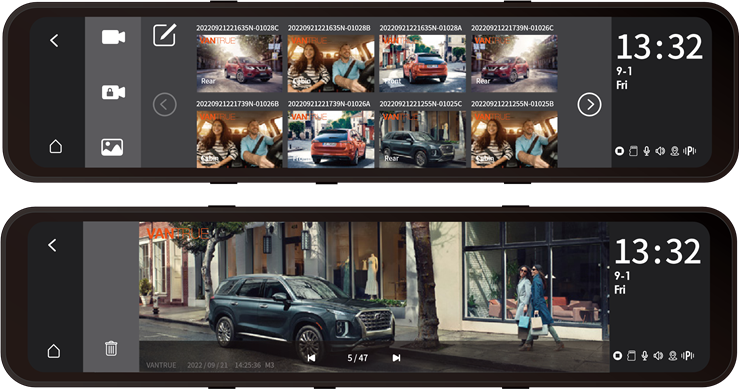This screenshot has width=739, height=389.
Task: Tap the SD card status icon on the photo playback screen
Action: tap(631, 356)
